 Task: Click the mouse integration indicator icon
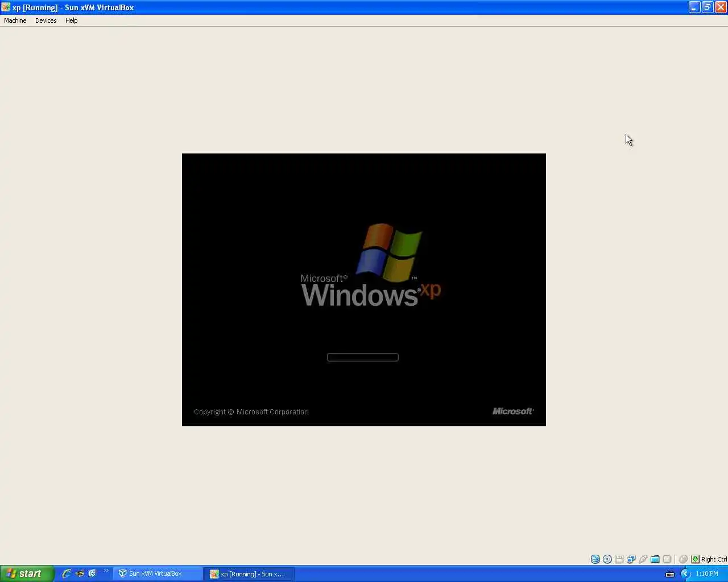[x=684, y=559]
